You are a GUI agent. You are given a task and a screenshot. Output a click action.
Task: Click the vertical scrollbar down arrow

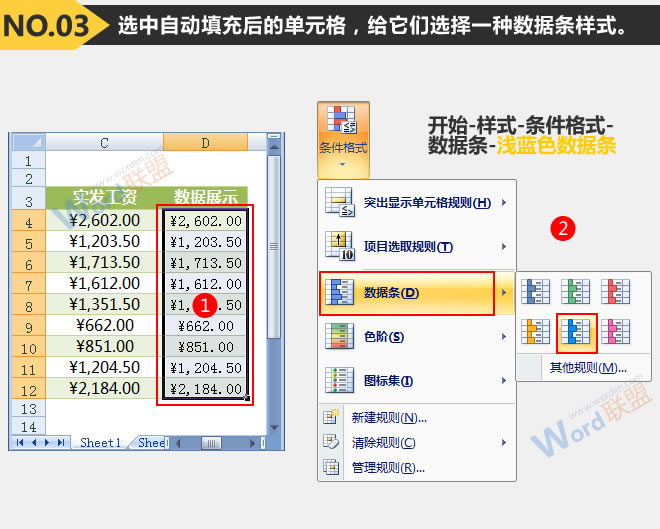click(274, 428)
